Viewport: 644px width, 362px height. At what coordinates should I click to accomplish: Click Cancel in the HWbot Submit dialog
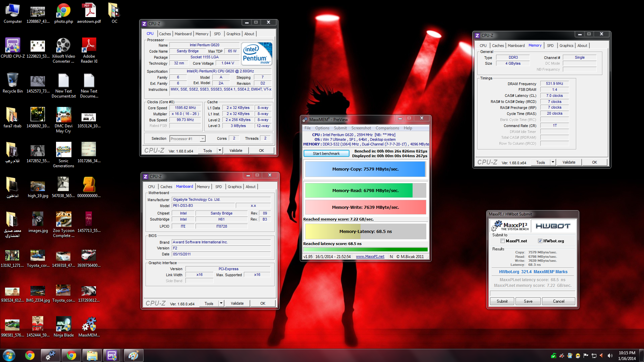(558, 301)
